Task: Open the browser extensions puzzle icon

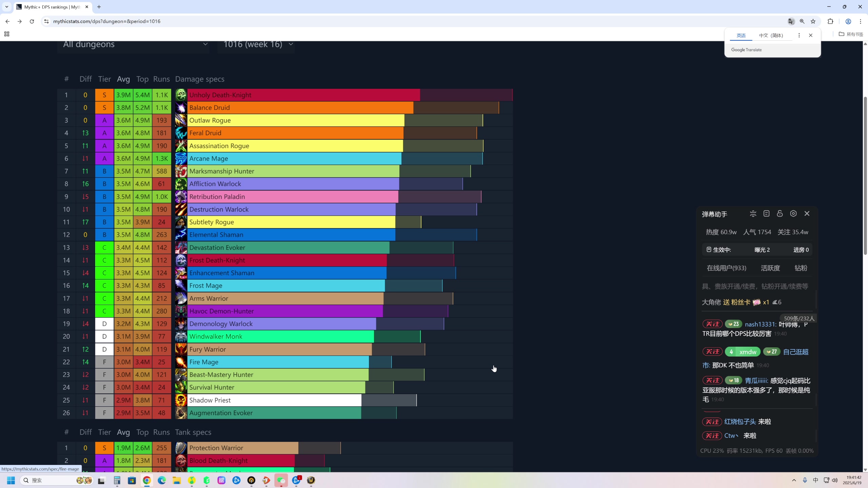Action: point(830,21)
